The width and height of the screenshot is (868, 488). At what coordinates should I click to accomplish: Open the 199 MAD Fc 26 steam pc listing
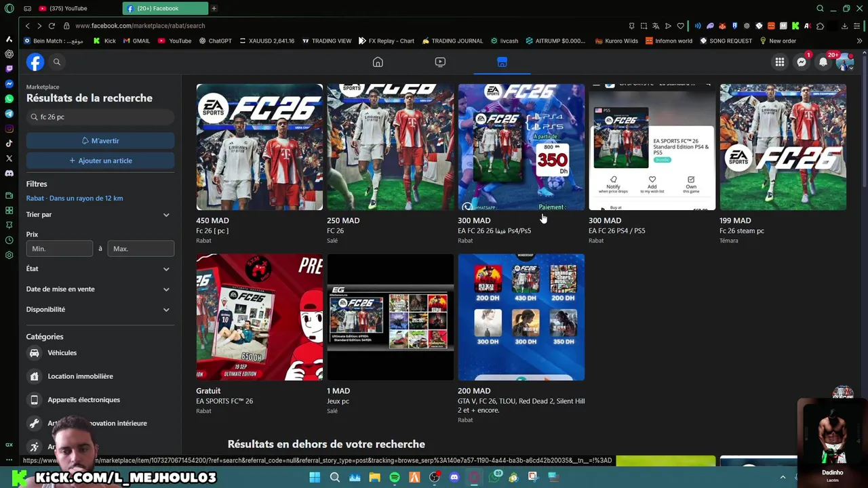coord(783,164)
